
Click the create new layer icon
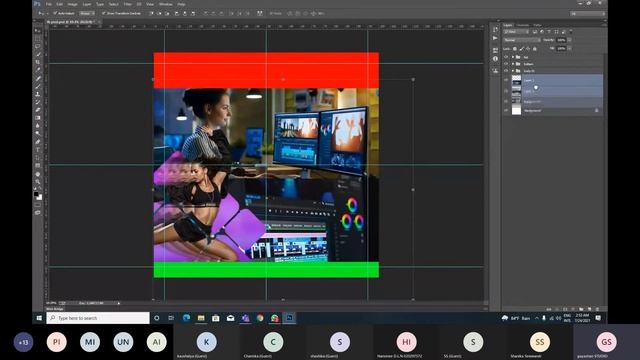pyautogui.click(x=589, y=309)
